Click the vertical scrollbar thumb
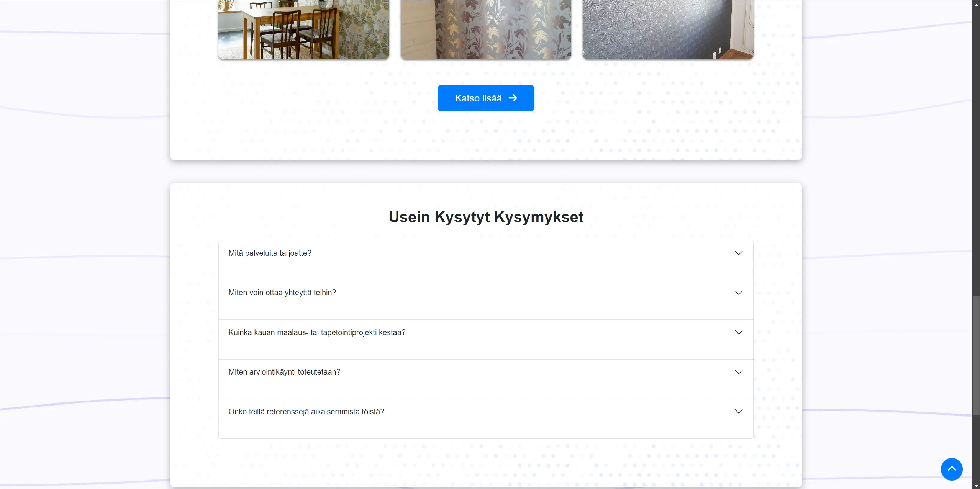This screenshot has width=980, height=489. [x=976, y=355]
